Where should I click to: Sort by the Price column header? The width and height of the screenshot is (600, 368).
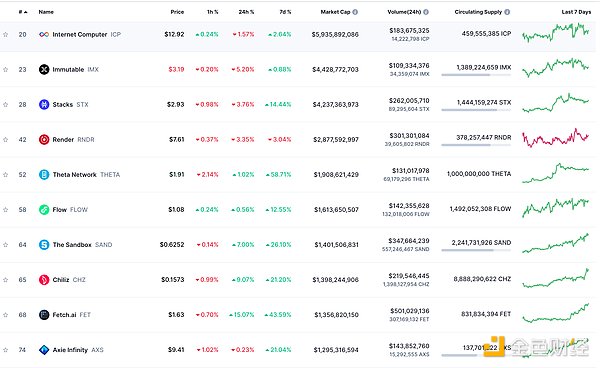177,12
